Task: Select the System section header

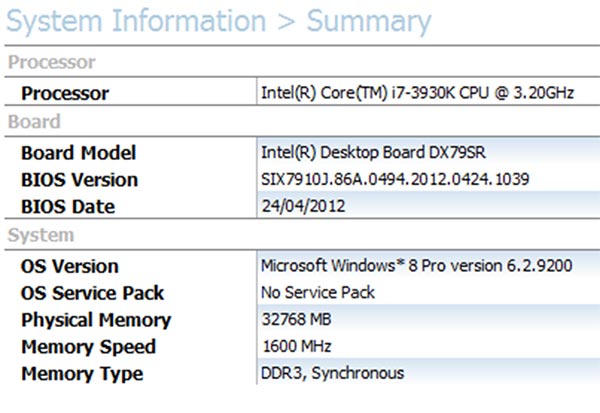Action: (41, 236)
